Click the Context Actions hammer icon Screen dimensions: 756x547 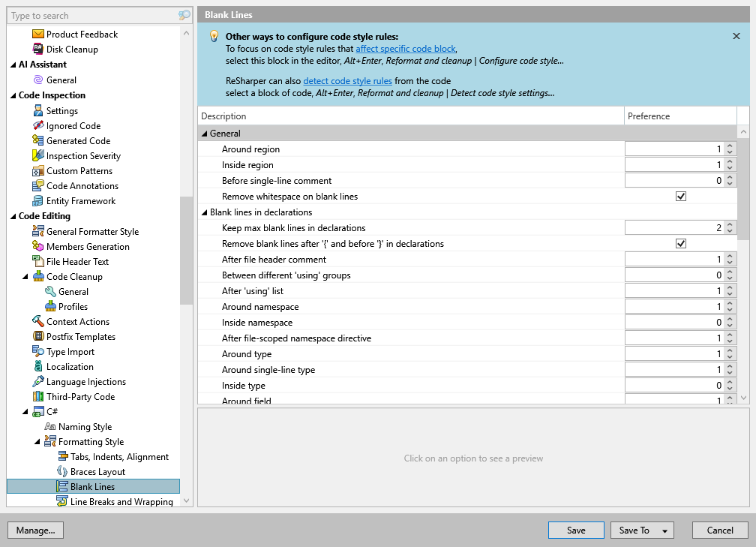38,322
